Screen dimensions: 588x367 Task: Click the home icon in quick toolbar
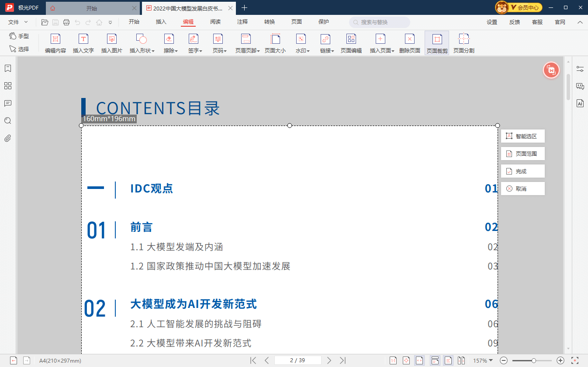pos(99,22)
